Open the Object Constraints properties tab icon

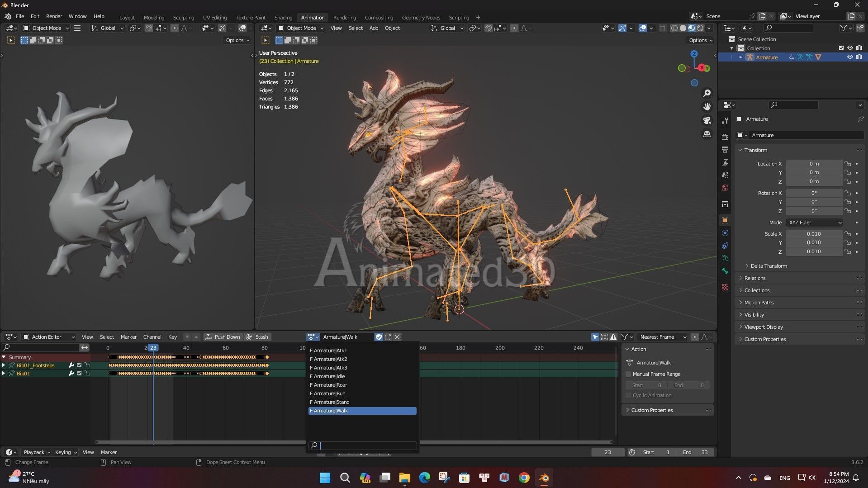725,246
